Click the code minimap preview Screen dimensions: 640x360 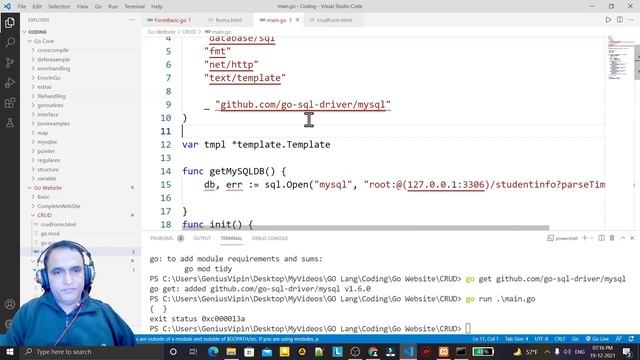pos(620,57)
